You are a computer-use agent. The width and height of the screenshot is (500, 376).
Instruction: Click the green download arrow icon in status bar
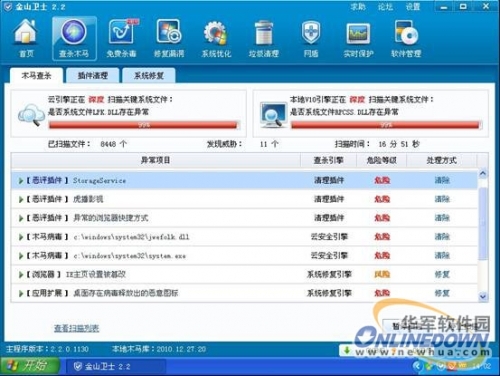pyautogui.click(x=347, y=350)
